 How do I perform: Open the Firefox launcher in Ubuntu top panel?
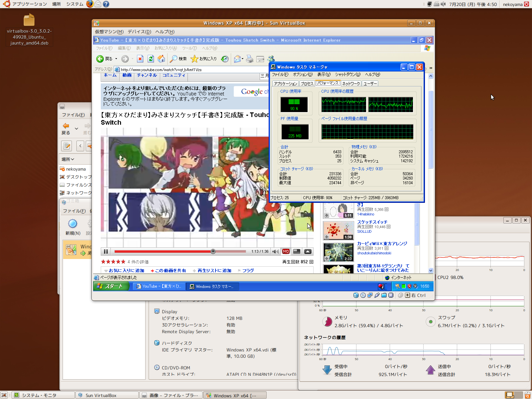(x=90, y=4)
